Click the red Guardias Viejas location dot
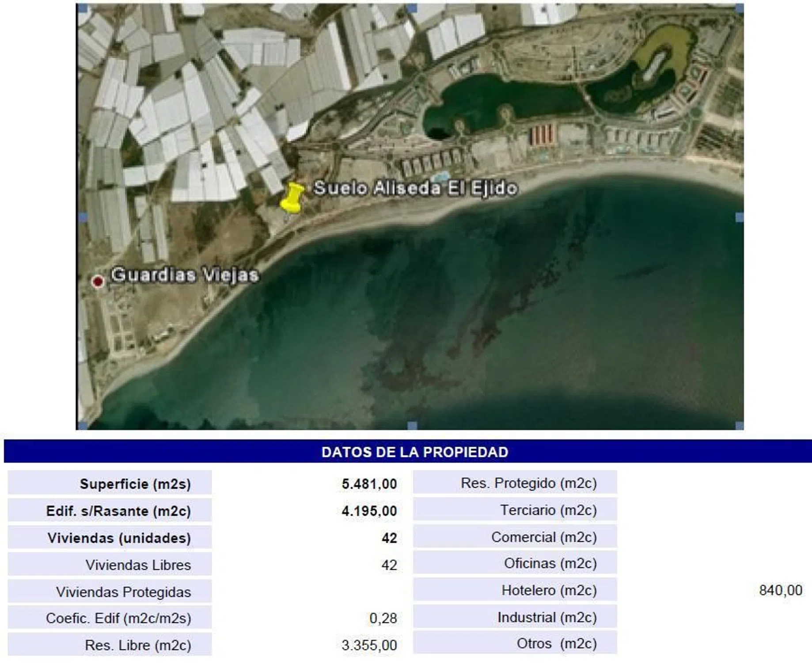 click(98, 281)
